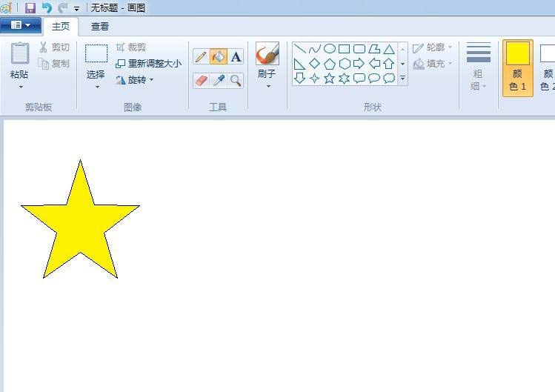Choose the Rounded rectangle shape
This screenshot has width=555, height=392.
pos(359,49)
